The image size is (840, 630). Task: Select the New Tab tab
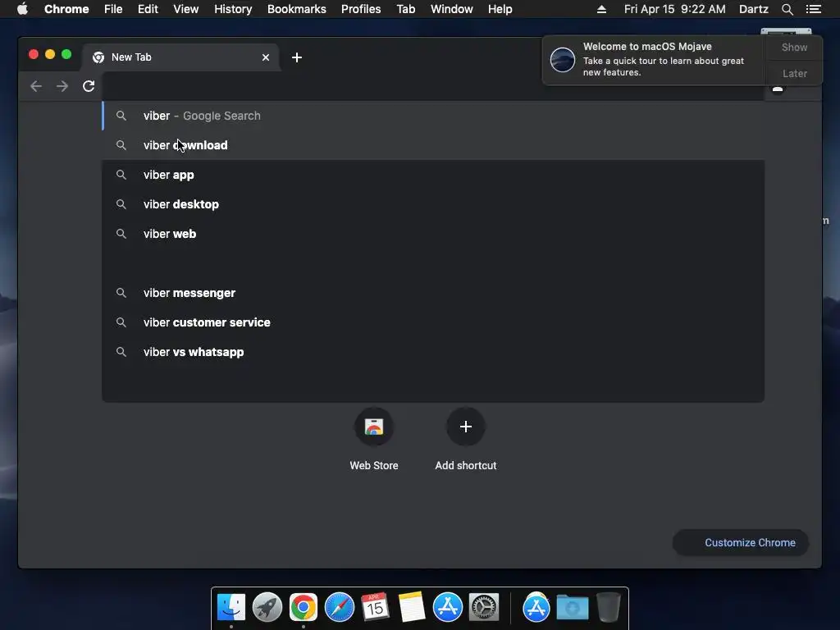pos(180,57)
